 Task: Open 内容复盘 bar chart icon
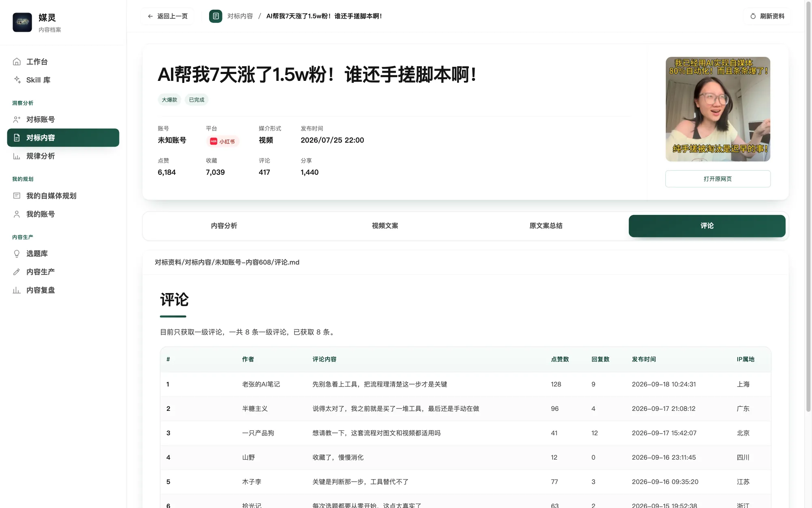(x=17, y=290)
